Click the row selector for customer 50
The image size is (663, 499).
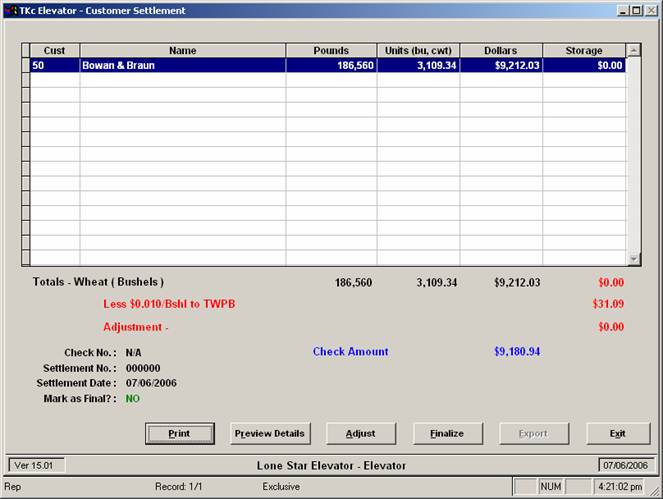(x=25, y=66)
